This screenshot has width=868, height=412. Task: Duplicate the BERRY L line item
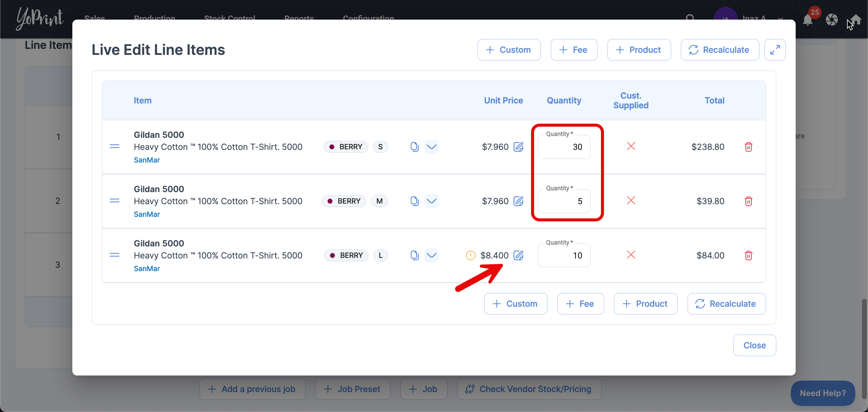pyautogui.click(x=414, y=255)
